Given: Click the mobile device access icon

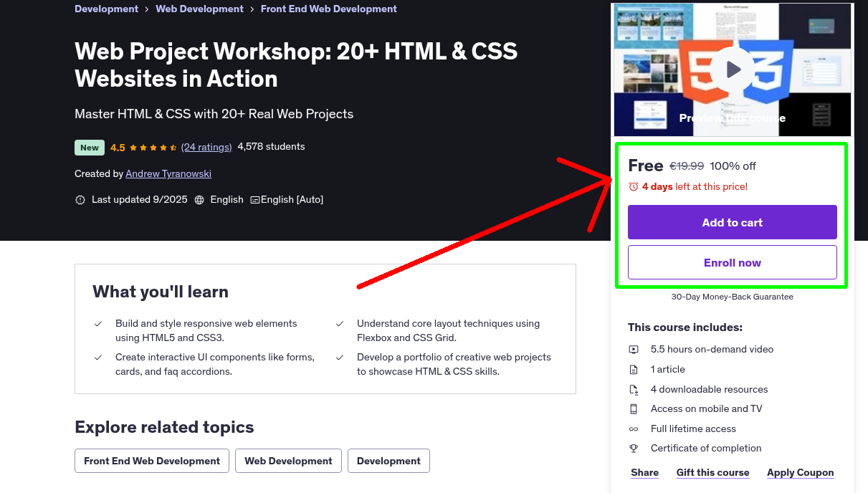Looking at the screenshot, I should pos(634,409).
